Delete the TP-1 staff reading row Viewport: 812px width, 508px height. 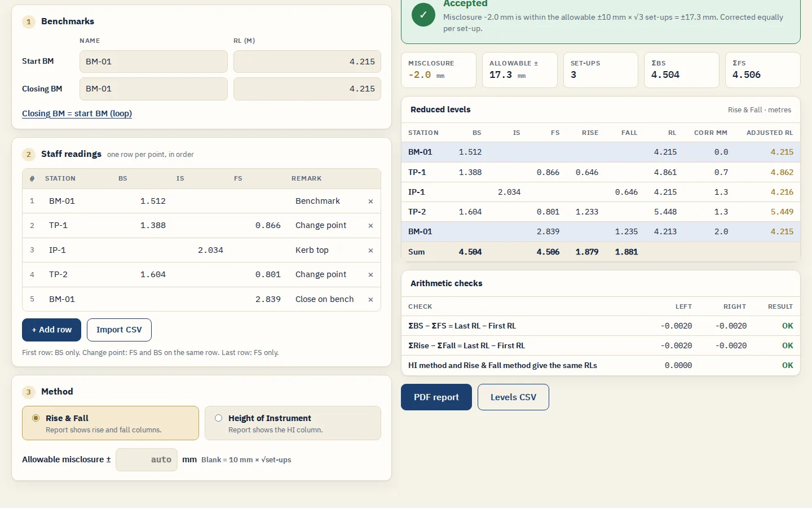pyautogui.click(x=370, y=226)
